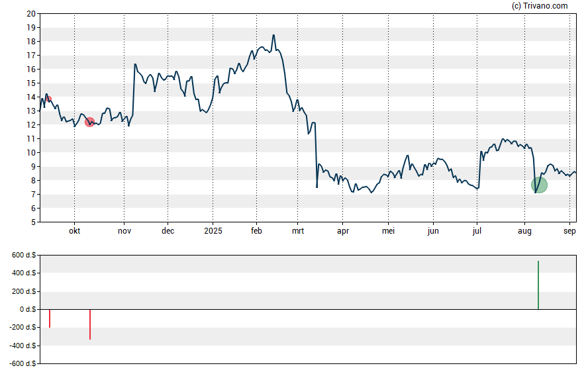This screenshot has width=588, height=374.
Task: Click the 18 price axis label
Action: point(31,42)
